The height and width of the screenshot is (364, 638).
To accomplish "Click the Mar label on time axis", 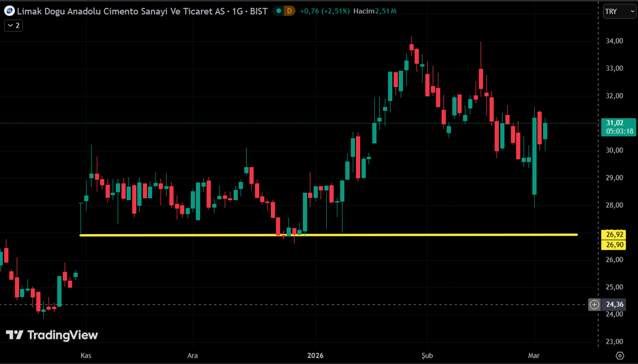I will pos(534,355).
